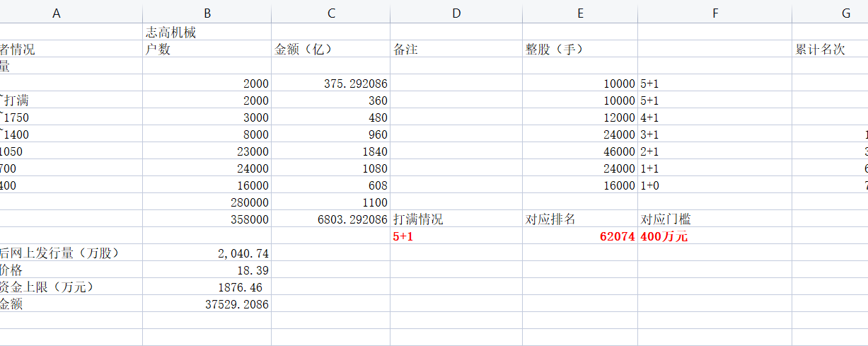This screenshot has width=868, height=346.
Task: Select the cell with value 960
Action: point(330,134)
